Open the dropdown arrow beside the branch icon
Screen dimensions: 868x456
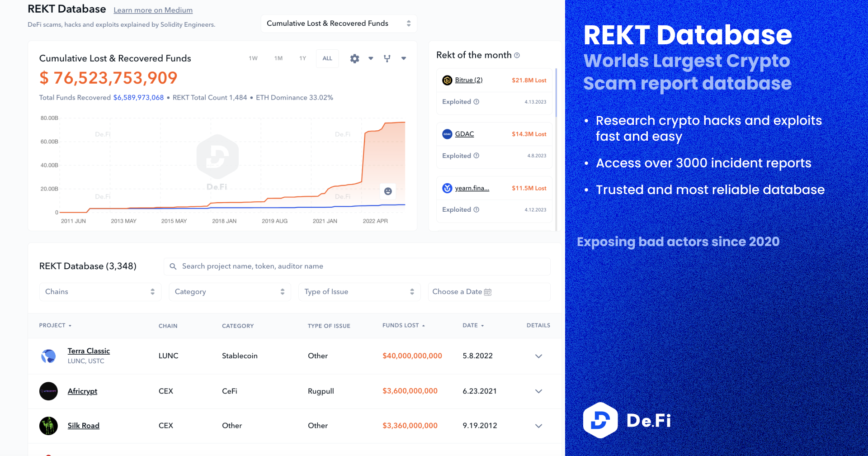point(404,58)
